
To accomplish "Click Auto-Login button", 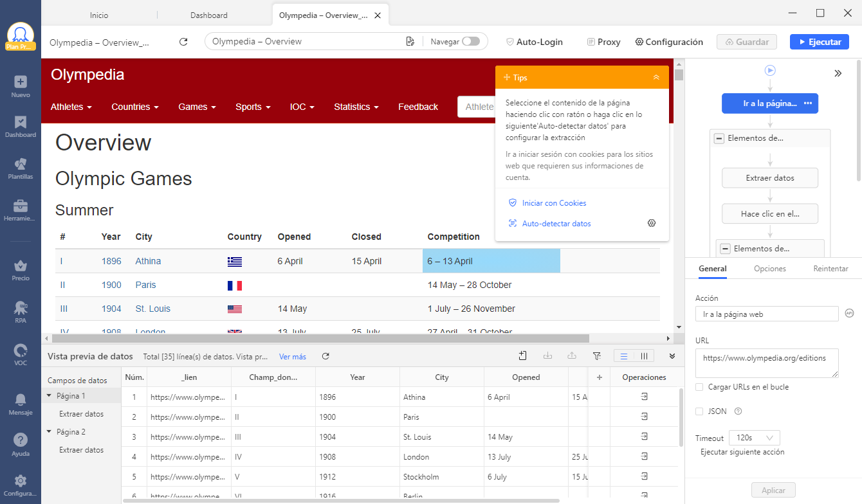I will tap(535, 42).
